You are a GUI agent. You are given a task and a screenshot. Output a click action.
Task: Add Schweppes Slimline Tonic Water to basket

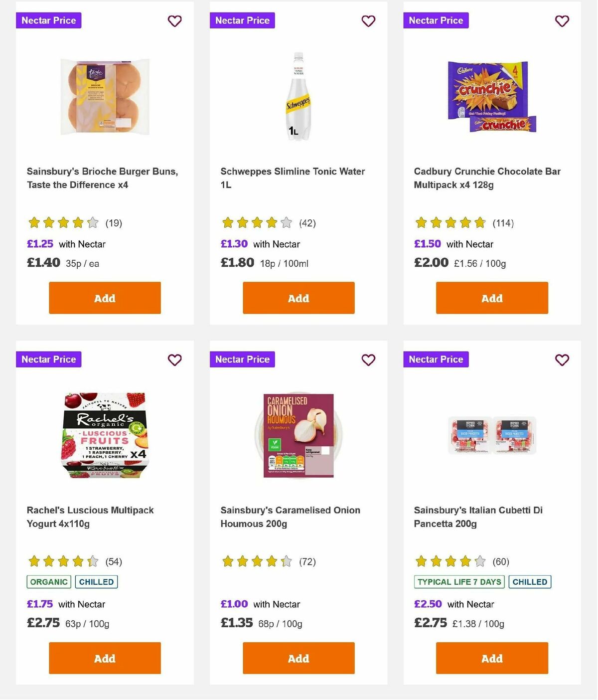click(298, 298)
